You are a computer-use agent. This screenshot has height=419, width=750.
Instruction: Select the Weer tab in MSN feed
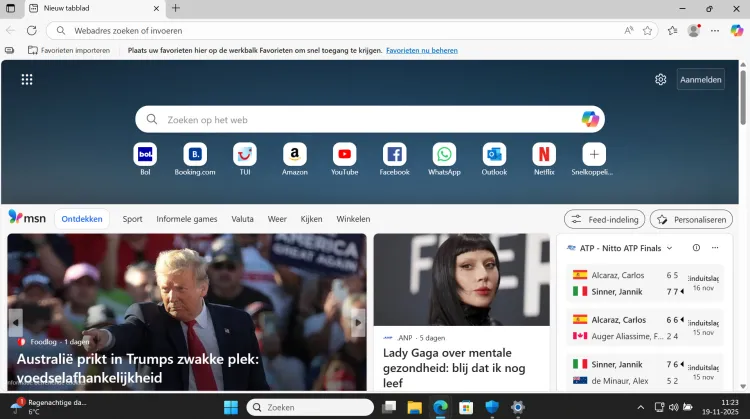[277, 219]
